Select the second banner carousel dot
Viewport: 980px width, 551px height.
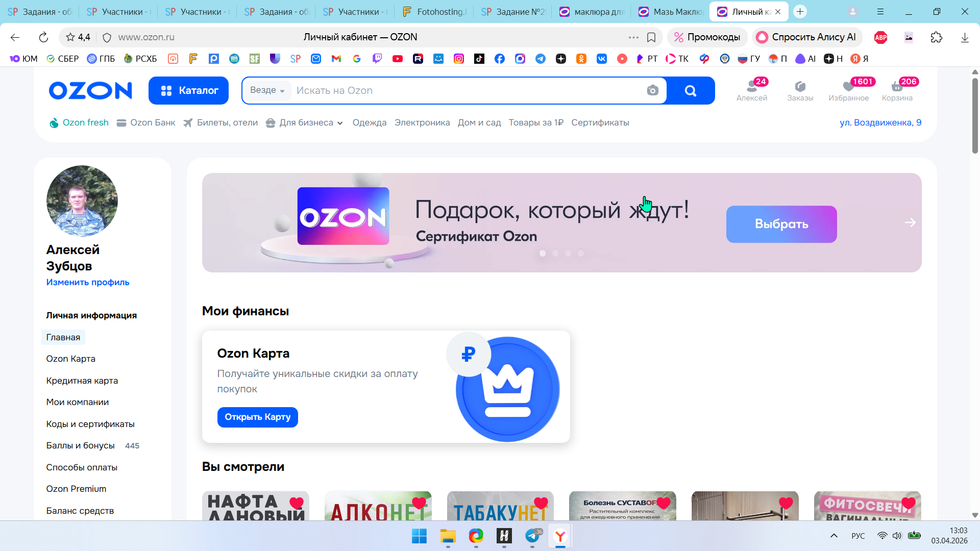point(555,253)
